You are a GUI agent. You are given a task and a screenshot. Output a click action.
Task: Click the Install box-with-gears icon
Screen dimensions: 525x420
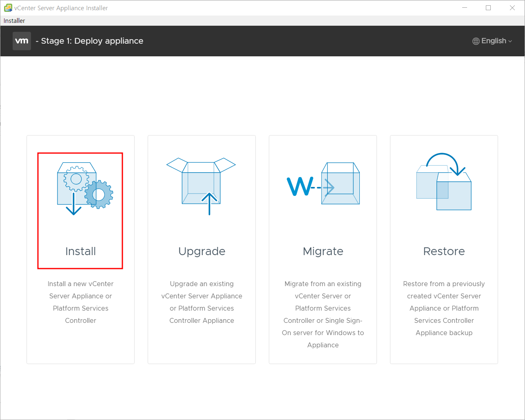tap(85, 189)
